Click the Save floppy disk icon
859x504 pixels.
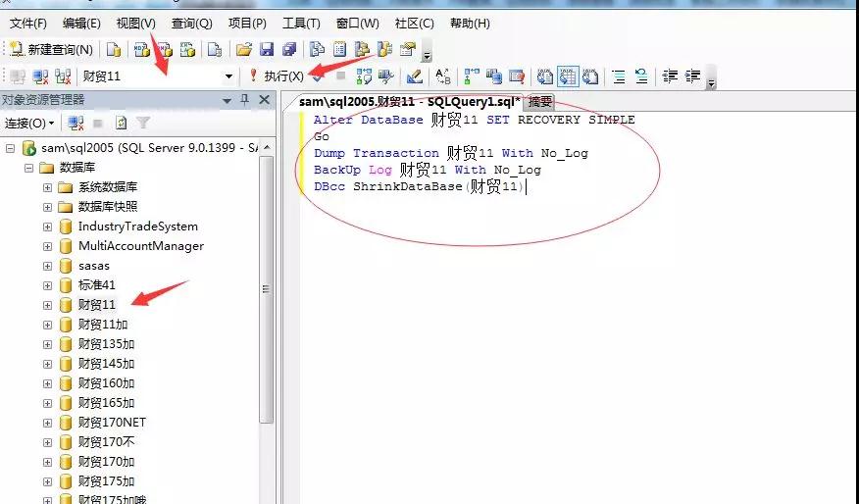pos(267,50)
